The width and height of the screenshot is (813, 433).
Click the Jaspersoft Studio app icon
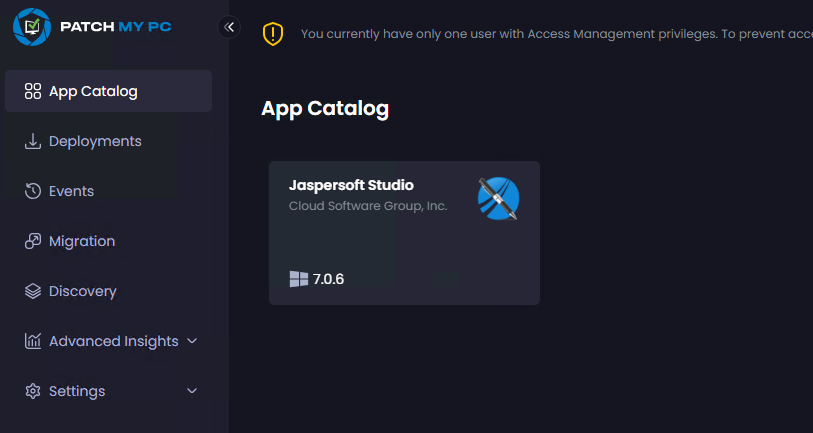(x=498, y=199)
